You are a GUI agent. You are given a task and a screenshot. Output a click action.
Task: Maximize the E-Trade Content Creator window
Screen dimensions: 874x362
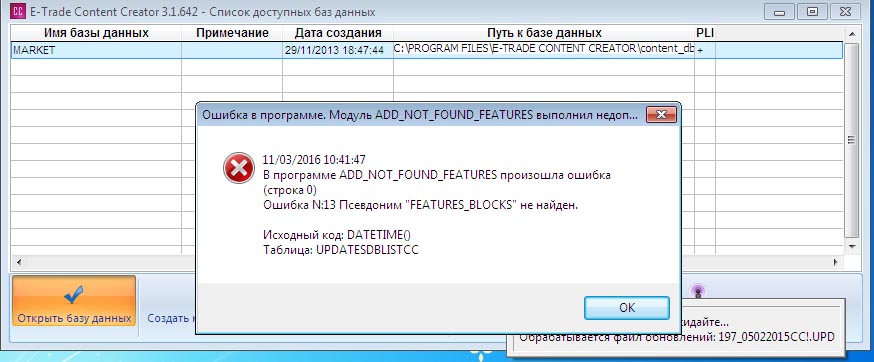point(813,11)
